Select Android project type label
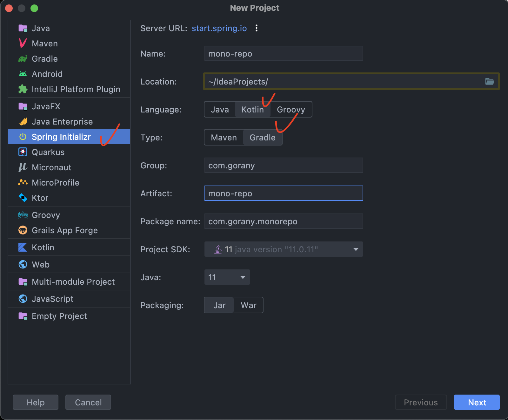Image resolution: width=508 pixels, height=420 pixels. pos(47,74)
